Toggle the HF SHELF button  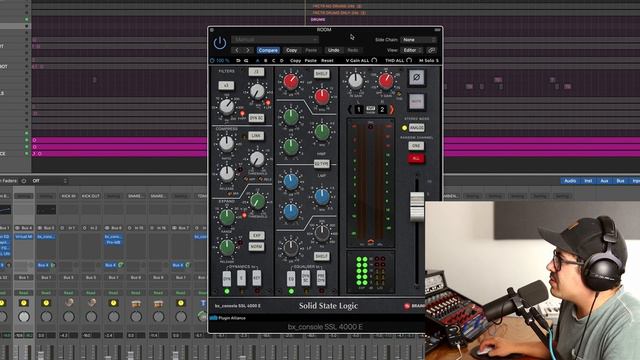[x=322, y=73]
